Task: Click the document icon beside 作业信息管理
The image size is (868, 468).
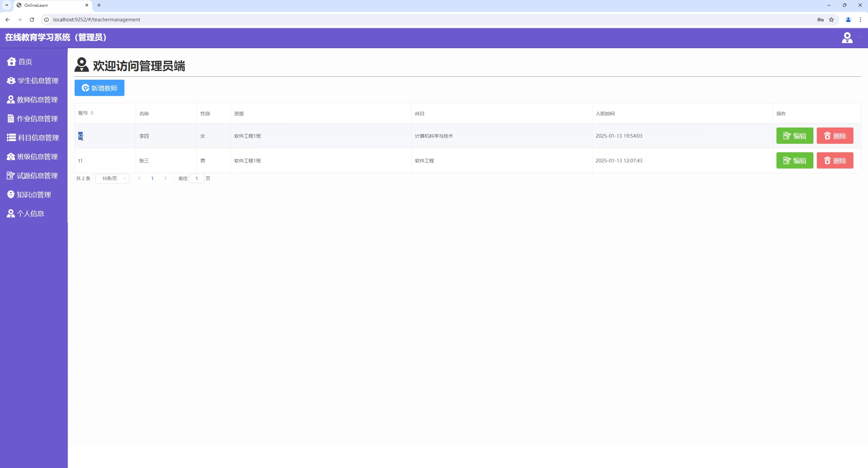Action: tap(11, 118)
